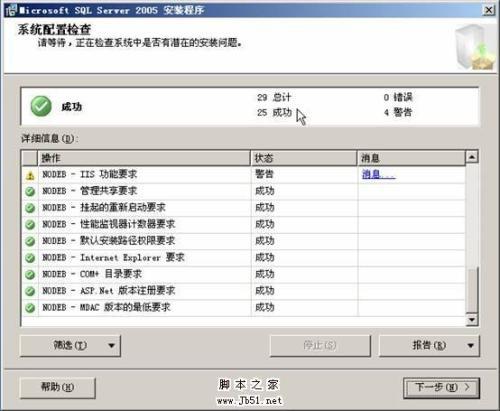
Task: Click the list scrollbar down arrow
Action: click(472, 320)
